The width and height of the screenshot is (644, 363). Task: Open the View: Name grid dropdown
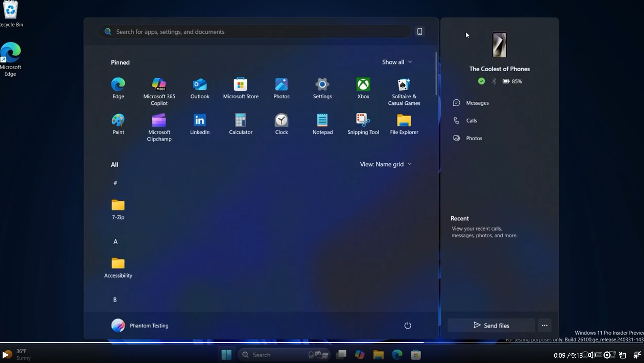coord(385,164)
